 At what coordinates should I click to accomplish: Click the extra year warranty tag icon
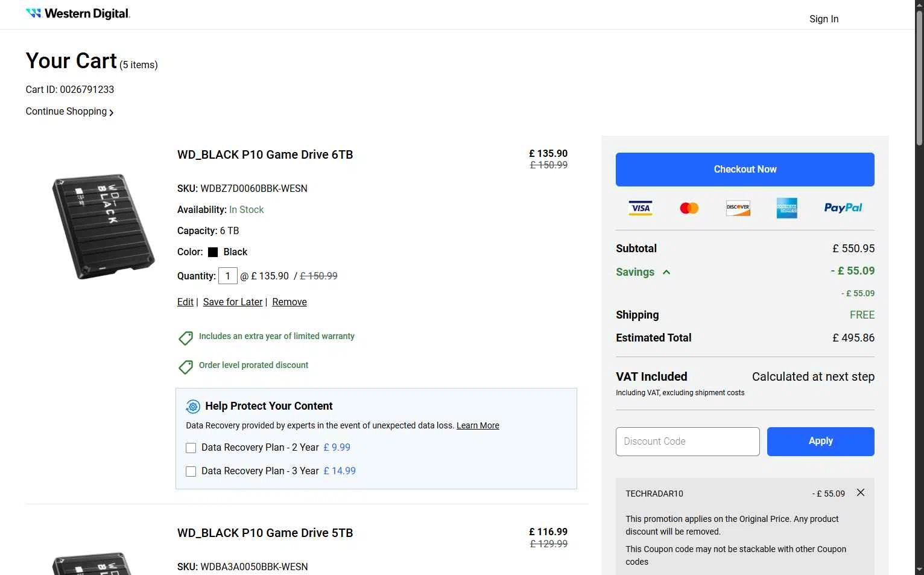click(x=186, y=338)
